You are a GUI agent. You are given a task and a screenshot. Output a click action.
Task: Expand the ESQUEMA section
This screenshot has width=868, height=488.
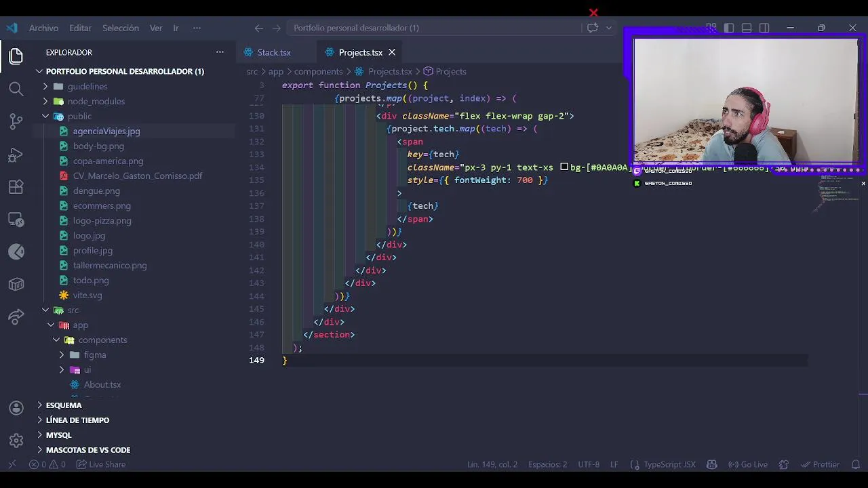[x=39, y=405]
